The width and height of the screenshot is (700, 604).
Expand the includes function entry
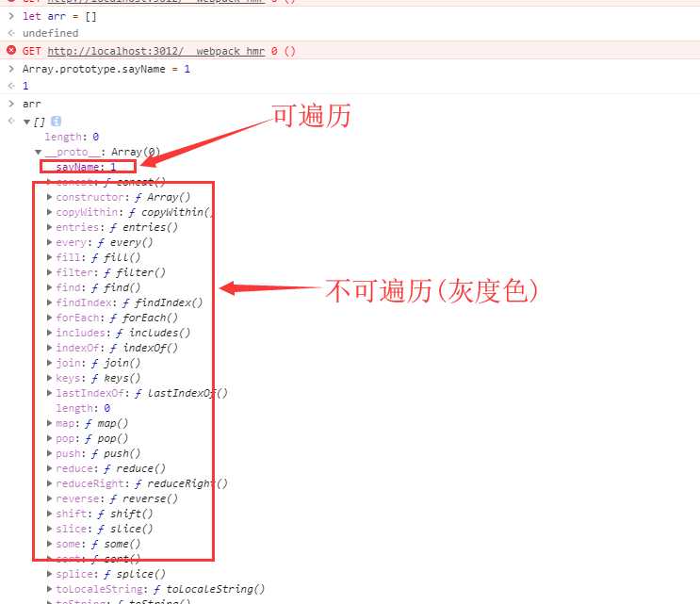click(50, 333)
